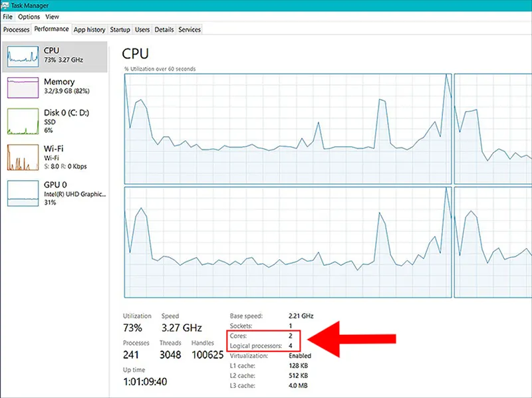Go to the Services tab
Screen dimensions: 532x398
pos(190,29)
